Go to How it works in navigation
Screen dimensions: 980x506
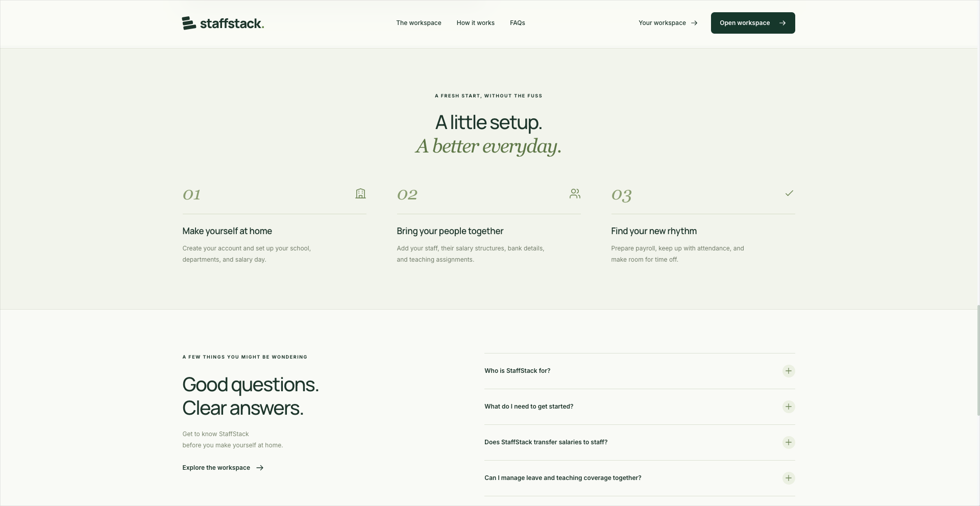476,23
